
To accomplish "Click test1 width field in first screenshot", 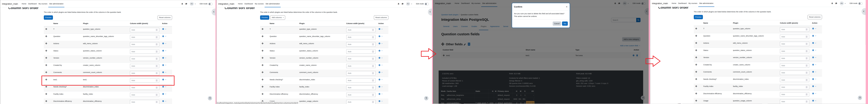I will click(145, 81).
